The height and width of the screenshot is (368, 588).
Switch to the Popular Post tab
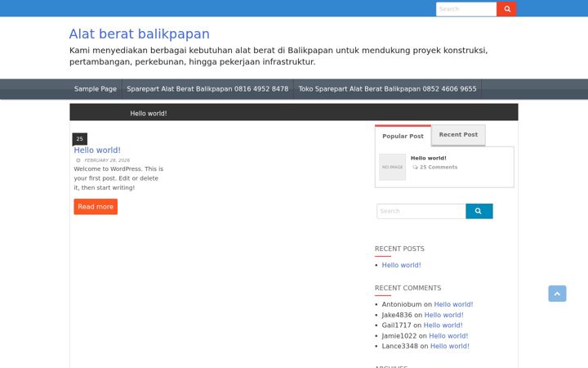tap(403, 136)
